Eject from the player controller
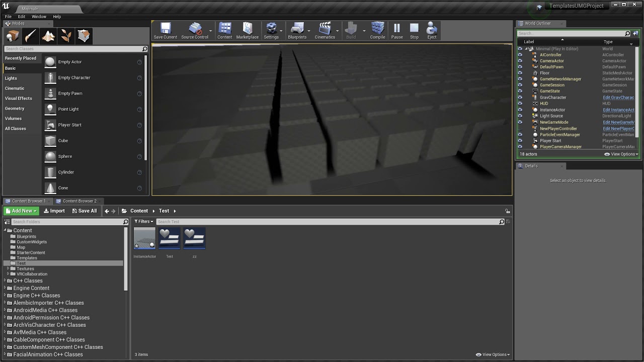This screenshot has width=644, height=362. (x=432, y=31)
